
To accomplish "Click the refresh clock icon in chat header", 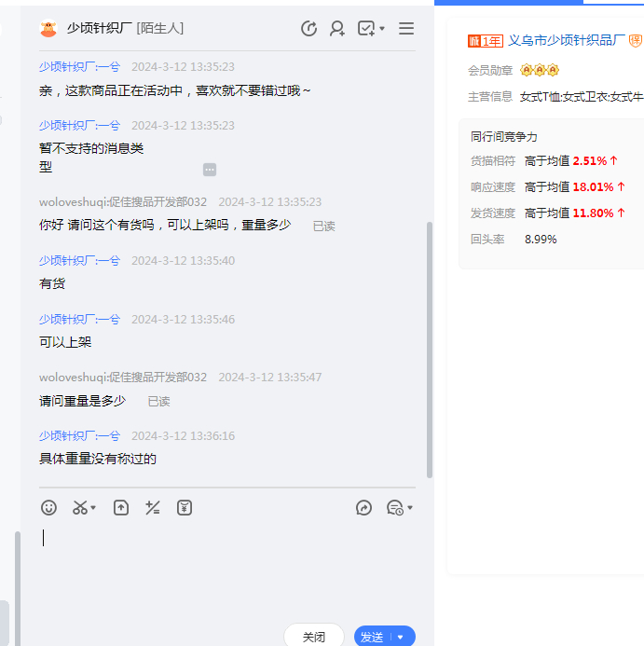I will (309, 29).
